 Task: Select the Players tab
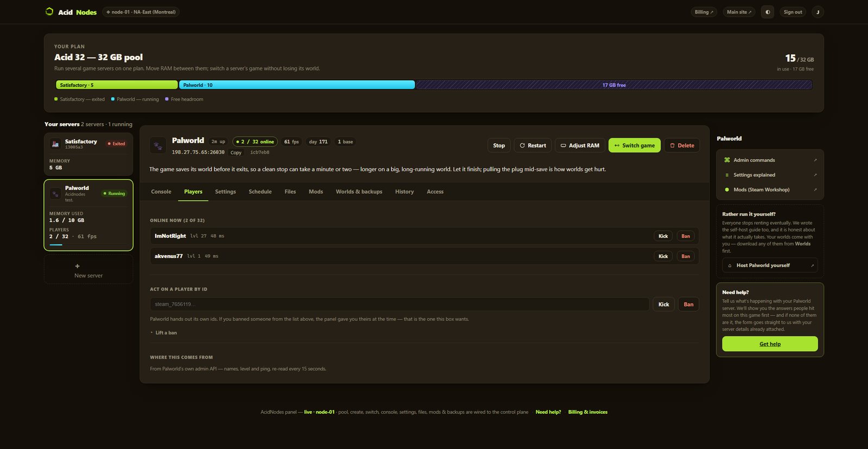(x=193, y=192)
